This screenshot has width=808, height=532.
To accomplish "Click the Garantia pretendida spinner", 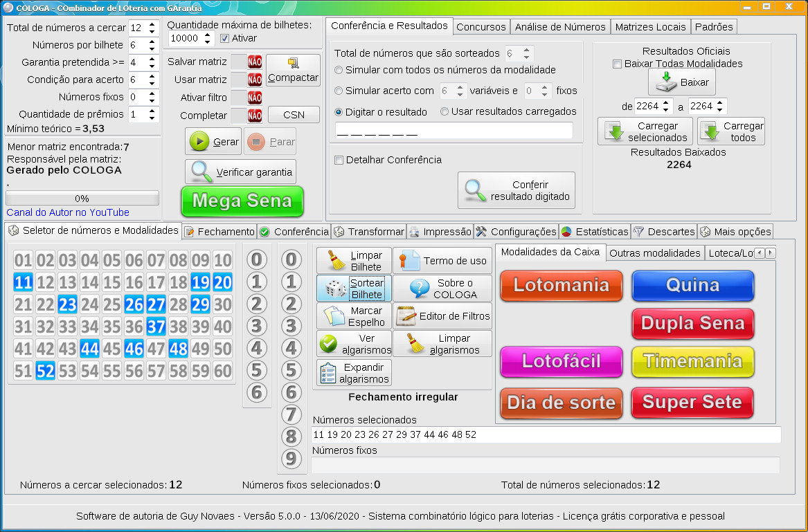I will [144, 62].
